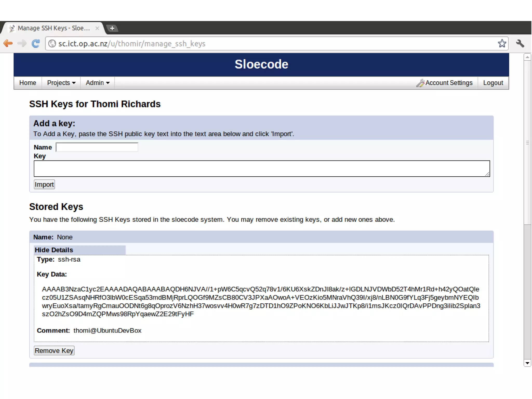Click the globe site-info icon
The width and height of the screenshot is (532, 399).
pyautogui.click(x=52, y=43)
